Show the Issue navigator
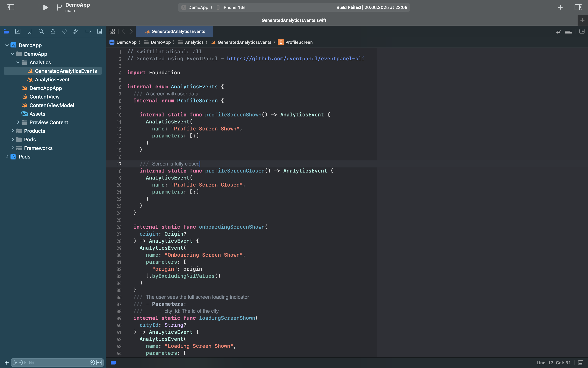The height and width of the screenshot is (368, 588). coord(53,31)
